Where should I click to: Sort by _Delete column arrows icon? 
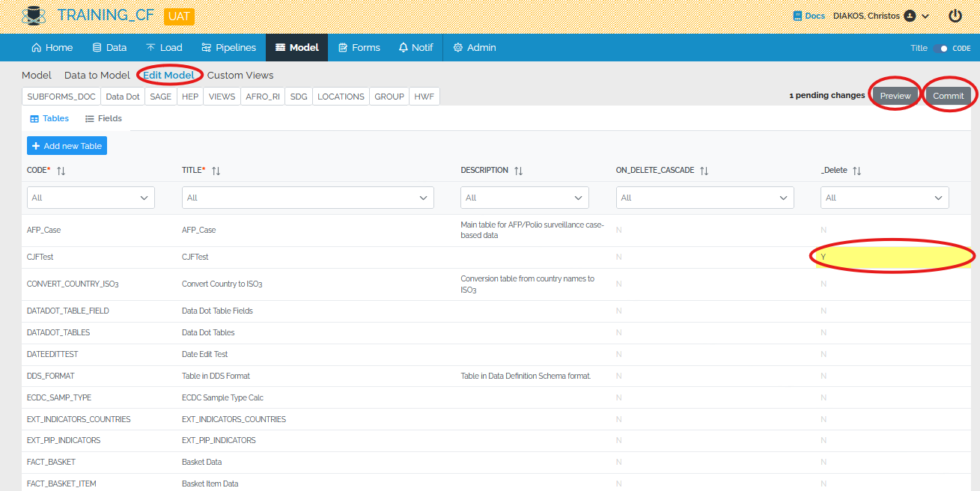tap(857, 171)
